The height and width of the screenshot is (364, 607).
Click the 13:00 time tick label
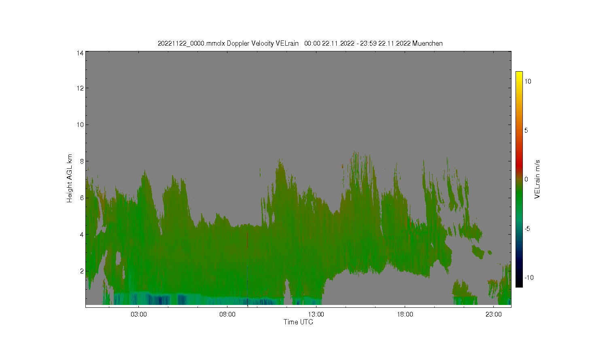(316, 314)
